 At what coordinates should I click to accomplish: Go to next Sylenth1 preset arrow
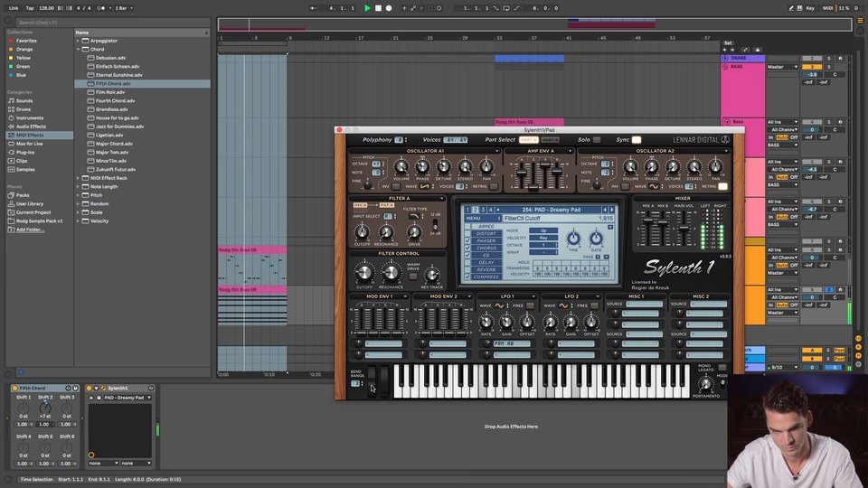(612, 210)
